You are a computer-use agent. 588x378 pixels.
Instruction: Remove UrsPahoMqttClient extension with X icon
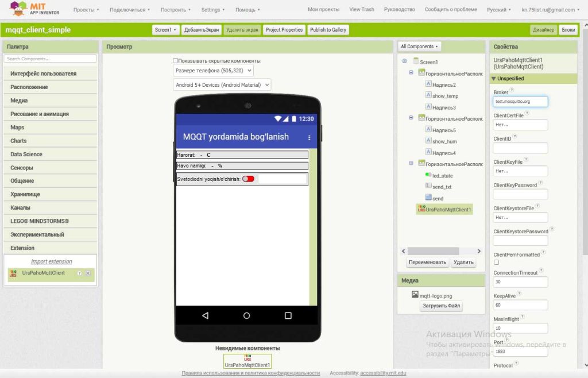click(x=88, y=273)
